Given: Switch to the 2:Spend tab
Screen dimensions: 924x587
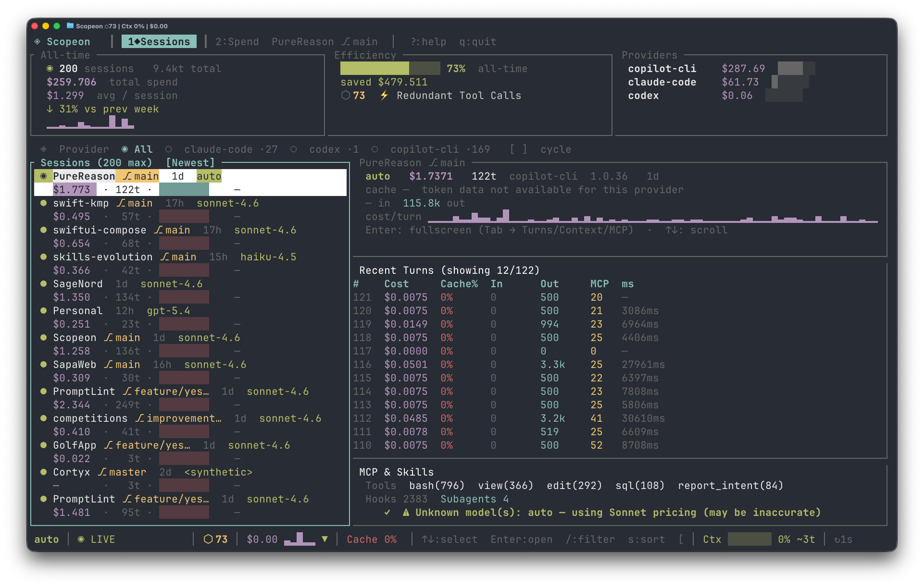Looking at the screenshot, I should [237, 42].
